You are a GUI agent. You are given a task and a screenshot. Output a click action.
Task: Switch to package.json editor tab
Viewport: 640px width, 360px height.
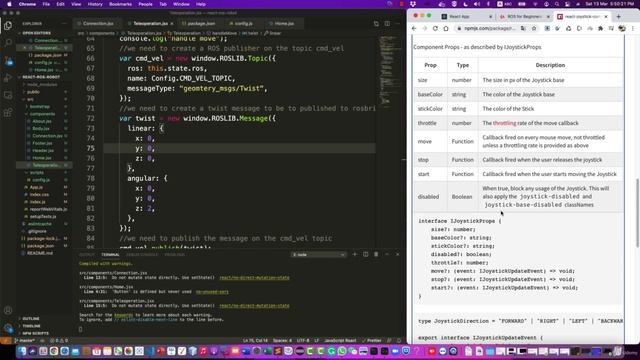tap(198, 24)
